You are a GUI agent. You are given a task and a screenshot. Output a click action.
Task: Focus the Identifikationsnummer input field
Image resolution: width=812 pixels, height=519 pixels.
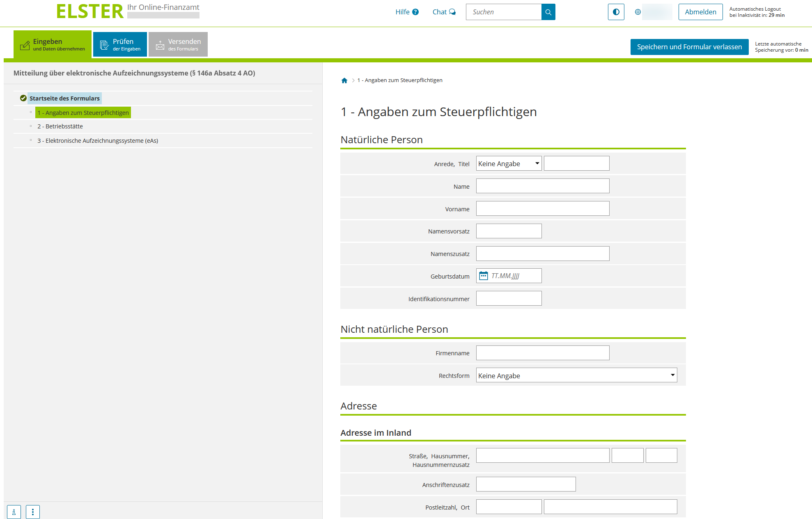point(509,299)
